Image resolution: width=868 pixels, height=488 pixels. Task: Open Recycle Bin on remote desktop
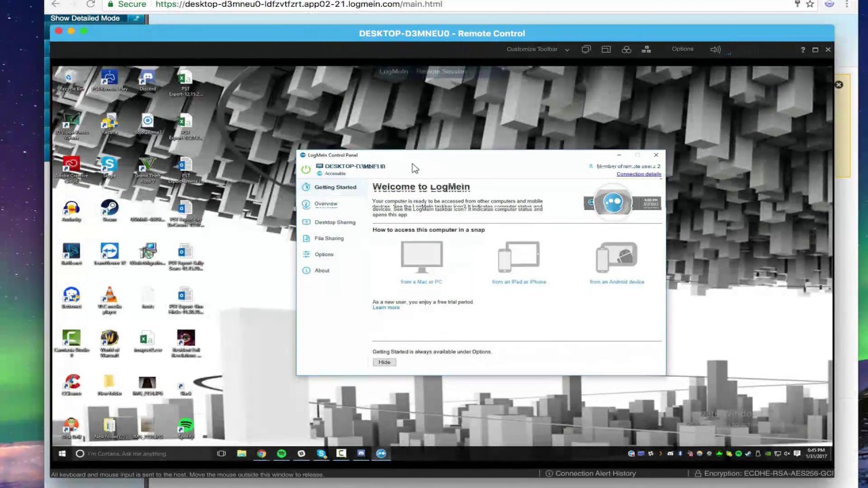tap(71, 81)
